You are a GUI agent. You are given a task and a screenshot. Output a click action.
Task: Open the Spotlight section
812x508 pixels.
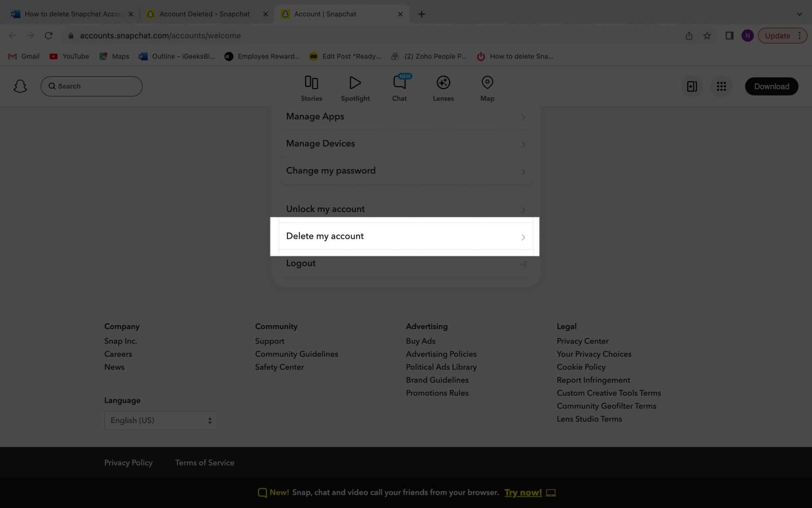click(355, 88)
